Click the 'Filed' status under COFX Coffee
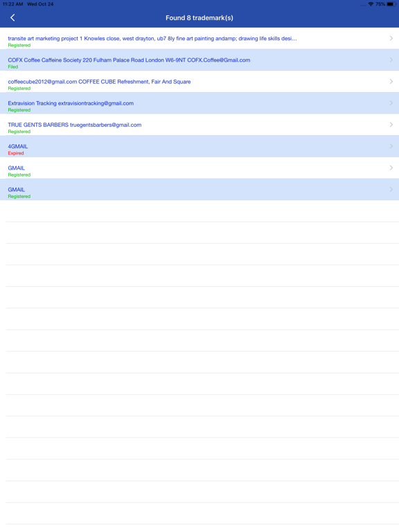Image resolution: width=399 pixels, height=532 pixels. tap(13, 66)
